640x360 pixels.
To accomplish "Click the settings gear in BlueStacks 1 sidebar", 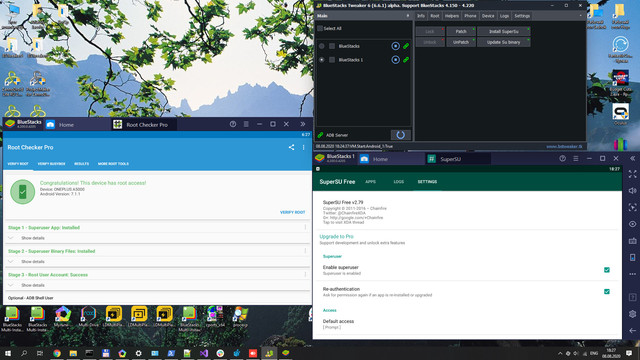I will (x=632, y=314).
